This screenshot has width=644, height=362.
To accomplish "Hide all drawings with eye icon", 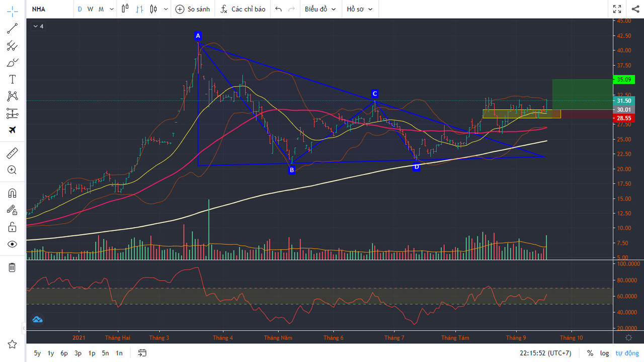I will click(x=12, y=244).
